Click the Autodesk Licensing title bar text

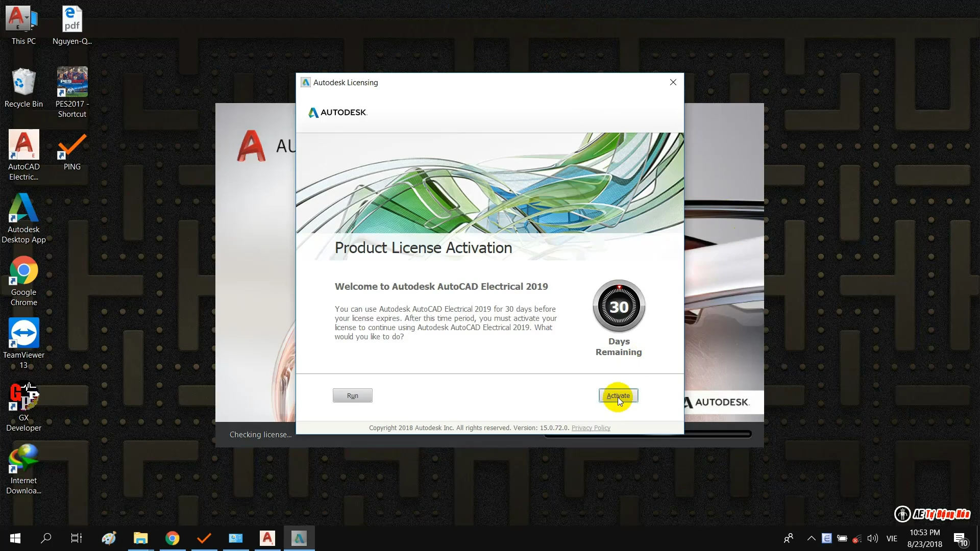point(346,83)
